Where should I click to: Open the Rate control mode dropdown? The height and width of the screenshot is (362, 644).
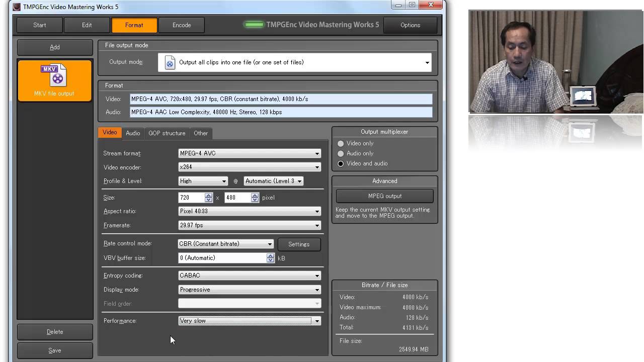click(226, 244)
